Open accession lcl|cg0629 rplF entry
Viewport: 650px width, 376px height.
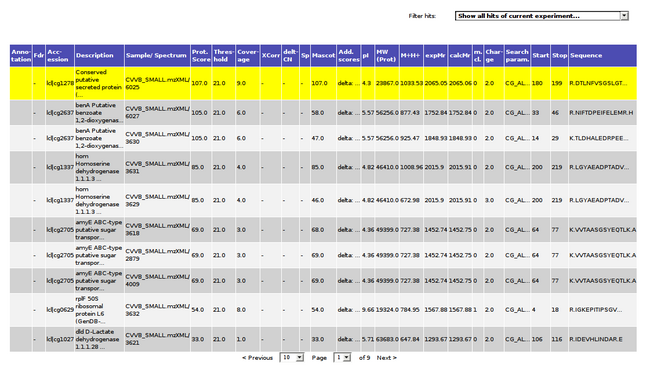[60, 310]
